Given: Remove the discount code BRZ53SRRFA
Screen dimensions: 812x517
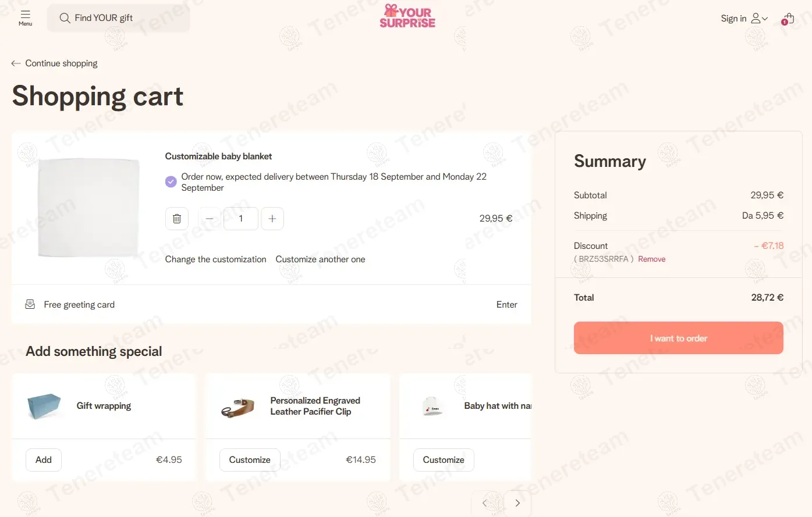Looking at the screenshot, I should [651, 259].
